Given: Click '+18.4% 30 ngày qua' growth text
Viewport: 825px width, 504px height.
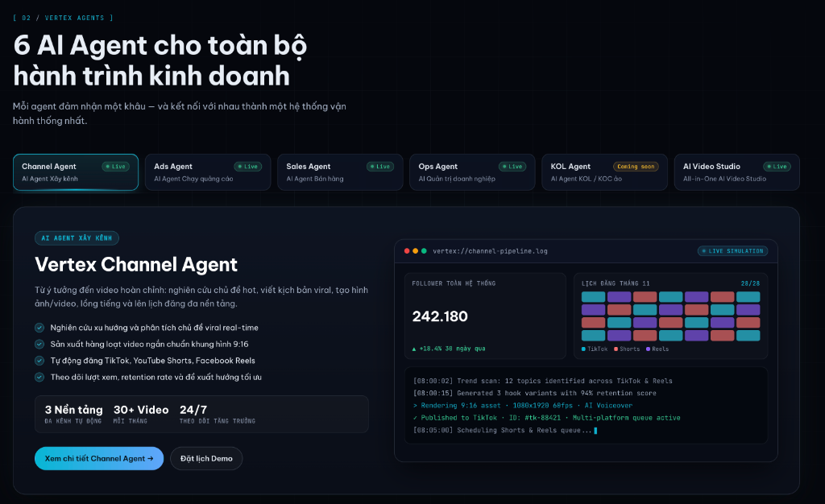Looking at the screenshot, I should pyautogui.click(x=453, y=349).
